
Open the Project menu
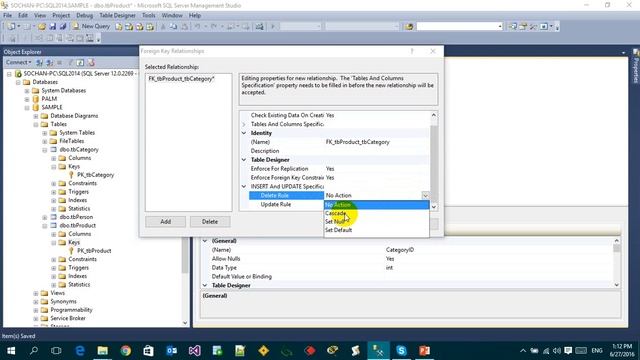pyautogui.click(x=61, y=15)
